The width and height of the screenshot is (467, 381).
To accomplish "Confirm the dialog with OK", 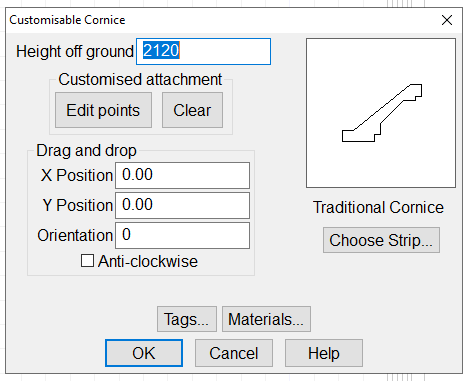I will pos(144,353).
